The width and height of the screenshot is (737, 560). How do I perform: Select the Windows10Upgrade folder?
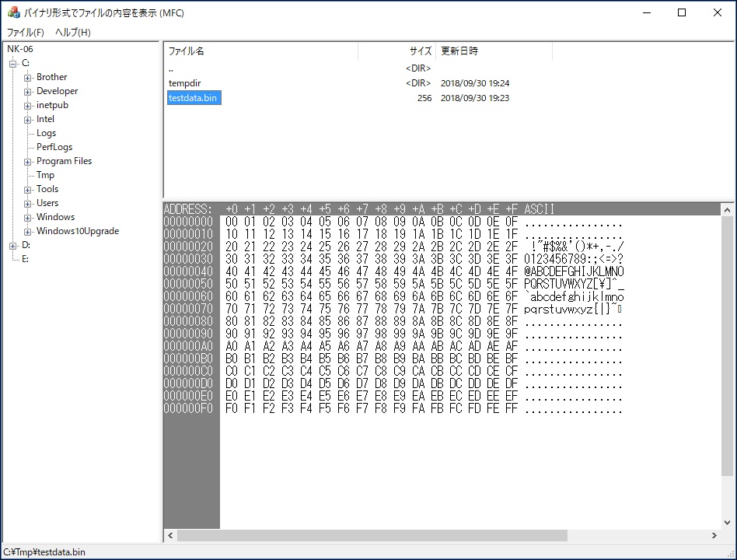click(x=78, y=231)
